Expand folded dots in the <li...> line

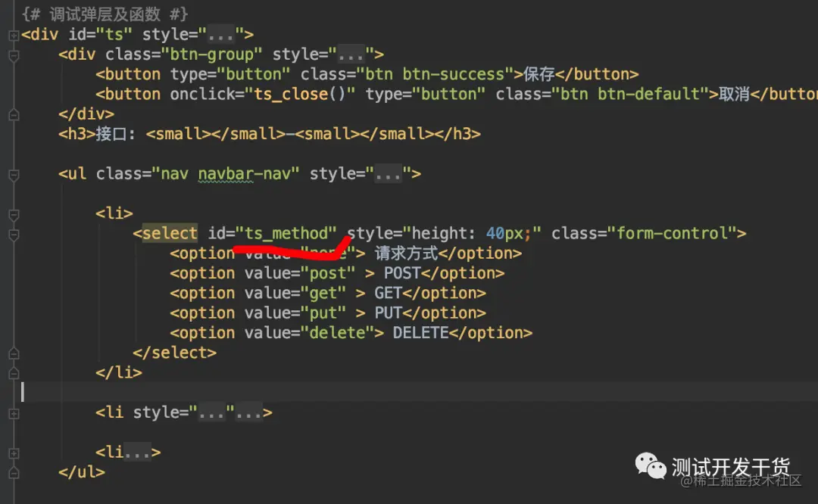(x=137, y=453)
